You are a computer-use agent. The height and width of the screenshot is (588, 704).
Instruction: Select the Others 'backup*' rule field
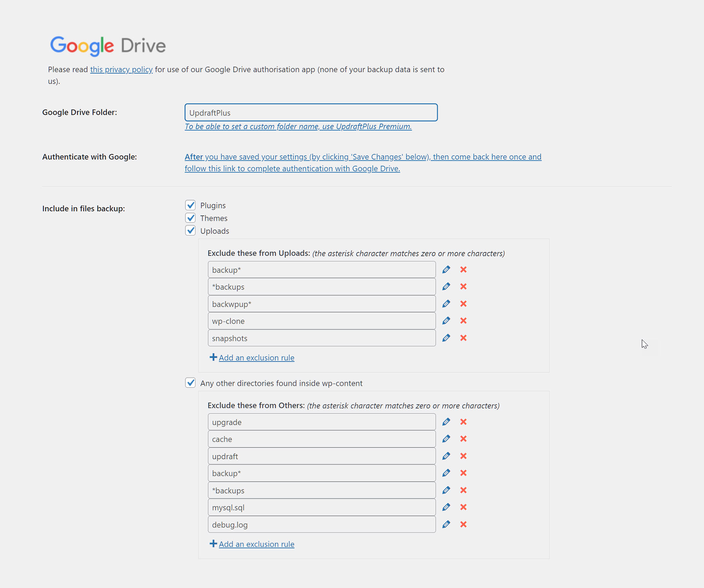click(x=322, y=473)
